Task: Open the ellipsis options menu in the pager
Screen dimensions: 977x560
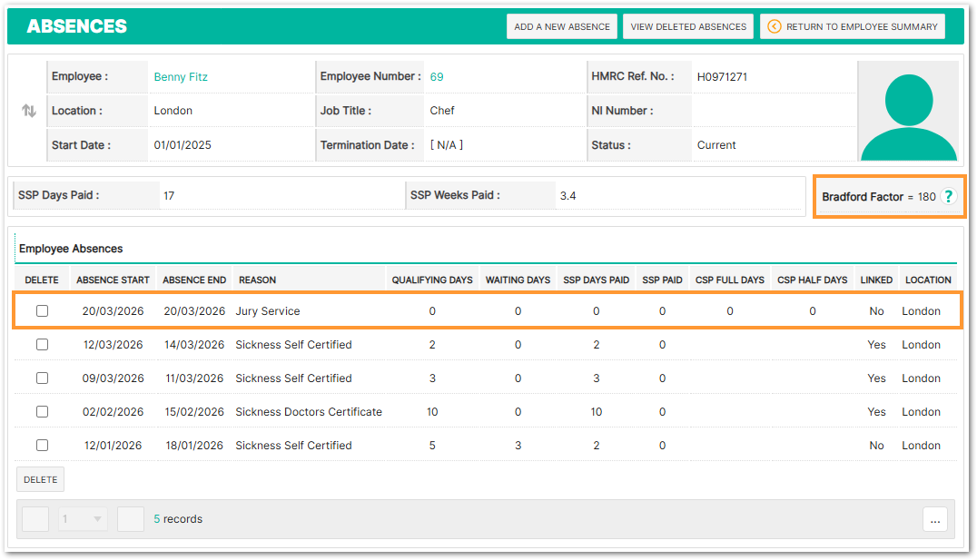Action: [935, 519]
